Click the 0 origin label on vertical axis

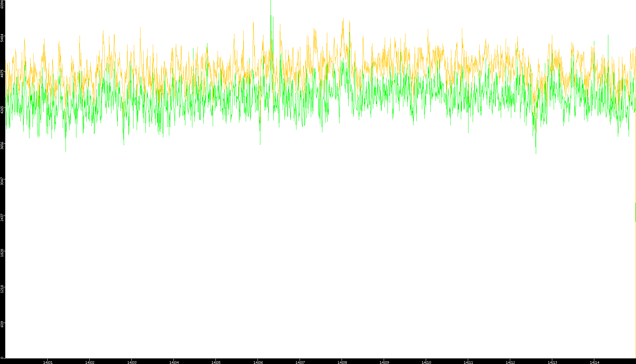coord(2,357)
